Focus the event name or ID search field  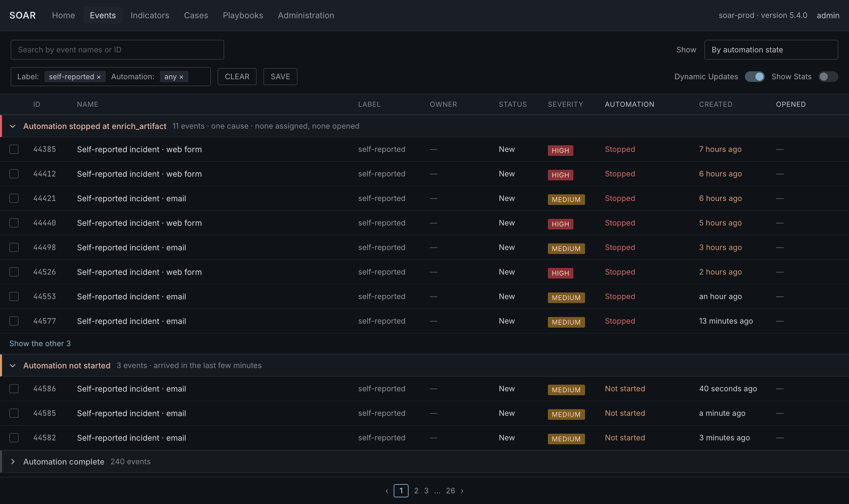(x=117, y=50)
